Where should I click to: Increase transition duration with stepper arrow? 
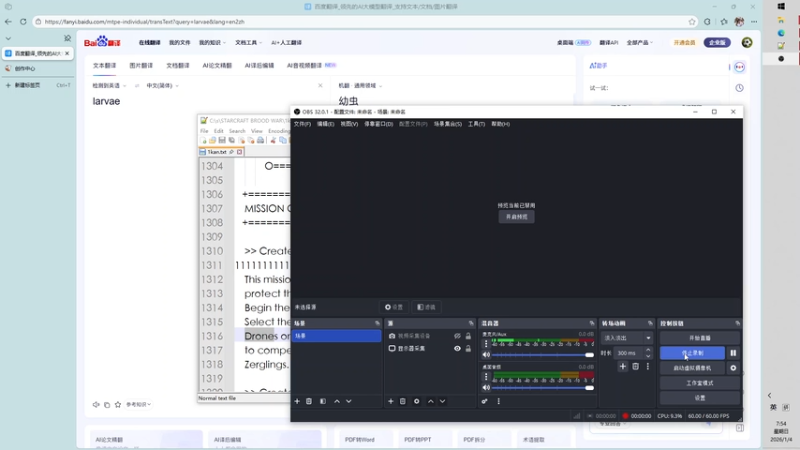tap(648, 351)
